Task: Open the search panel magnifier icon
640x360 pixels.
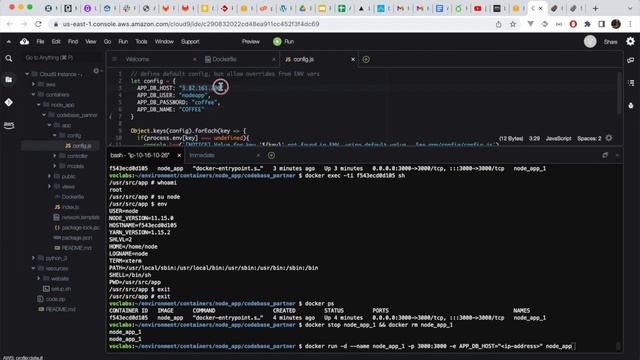Action: (x=9, y=59)
